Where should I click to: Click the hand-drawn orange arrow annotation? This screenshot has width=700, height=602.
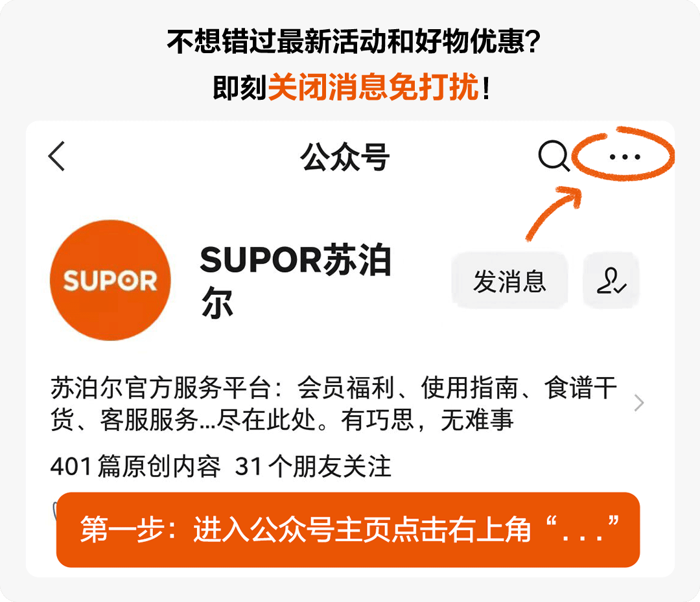pos(554,213)
